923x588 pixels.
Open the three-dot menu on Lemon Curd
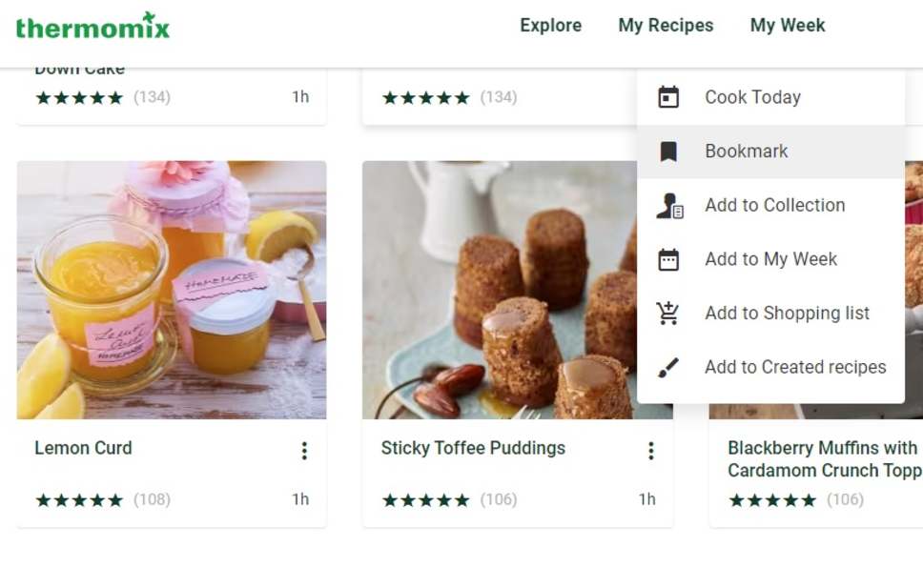coord(305,450)
